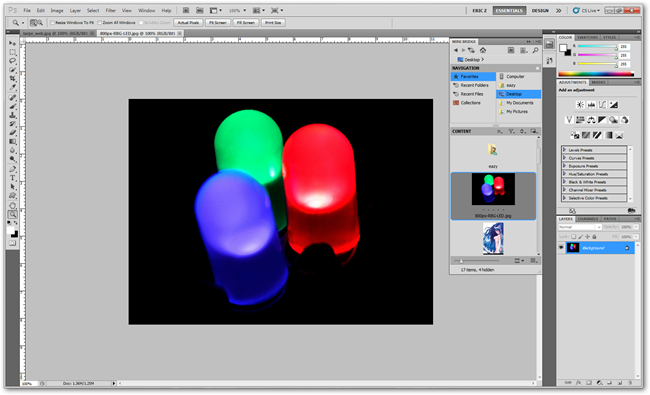Image resolution: width=650 pixels, height=395 pixels.
Task: Enable Zoom All Windows checkbox
Action: coord(99,23)
